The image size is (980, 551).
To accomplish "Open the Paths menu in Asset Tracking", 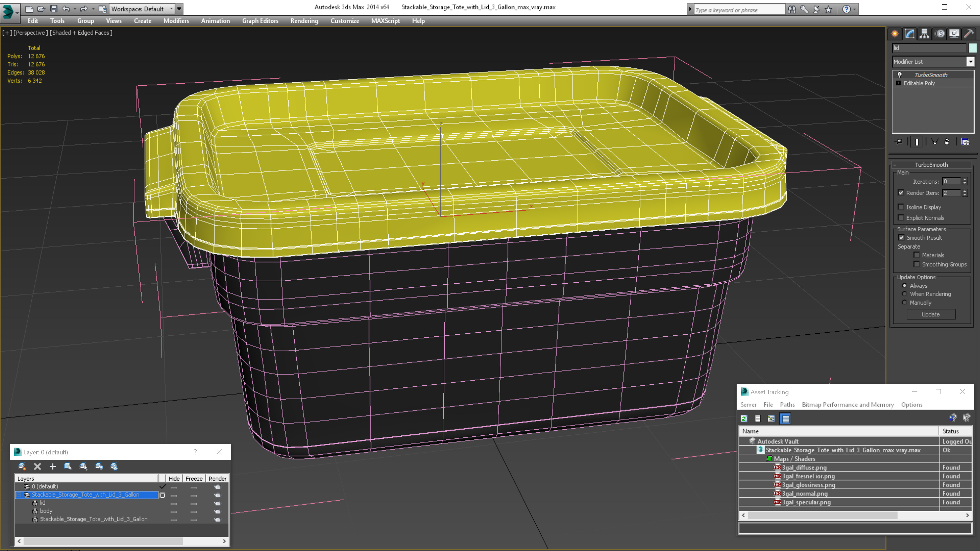I will tap(787, 405).
